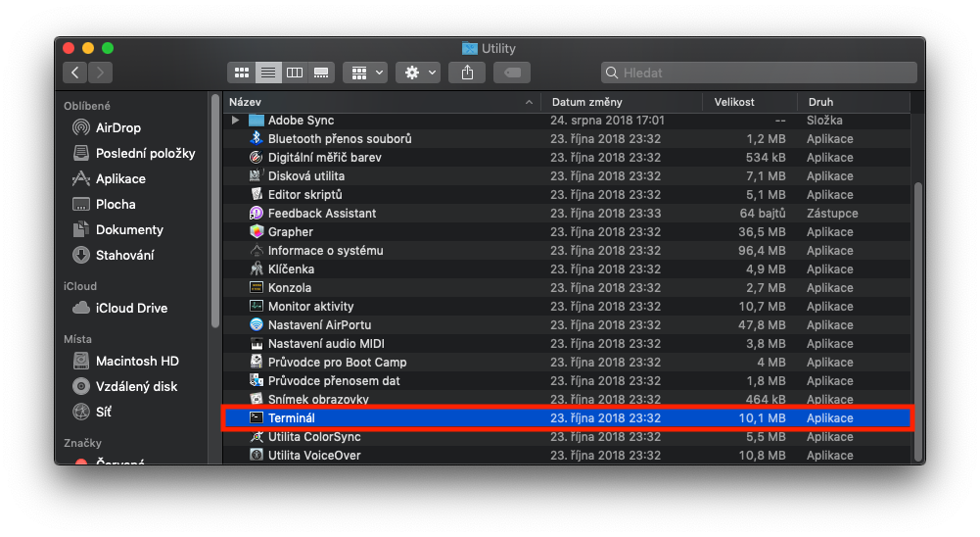Open Plocha in the sidebar
This screenshot has height=537, width=980.
pyautogui.click(x=104, y=204)
